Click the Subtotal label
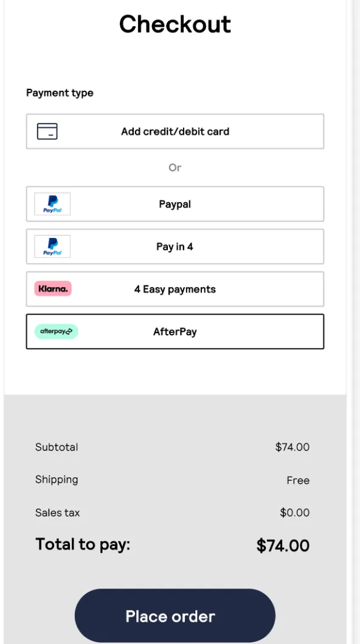The height and width of the screenshot is (644, 360). (x=57, y=447)
